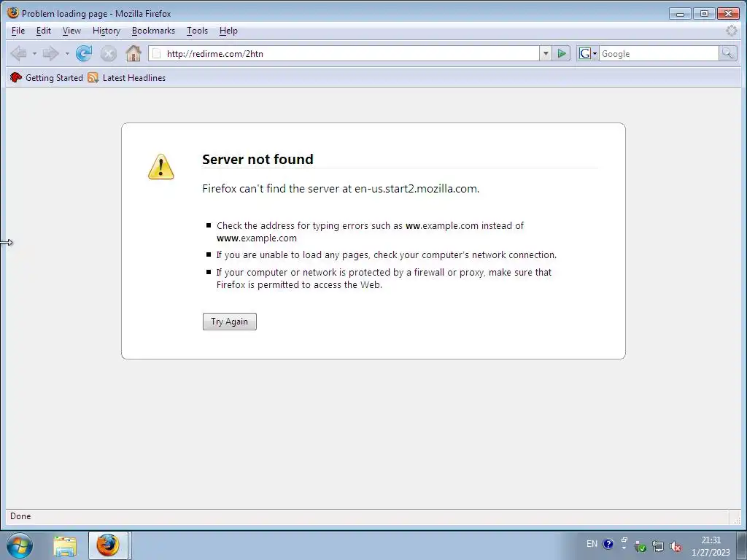Click the Forward arrow navigation button
The image size is (747, 560).
tap(50, 53)
